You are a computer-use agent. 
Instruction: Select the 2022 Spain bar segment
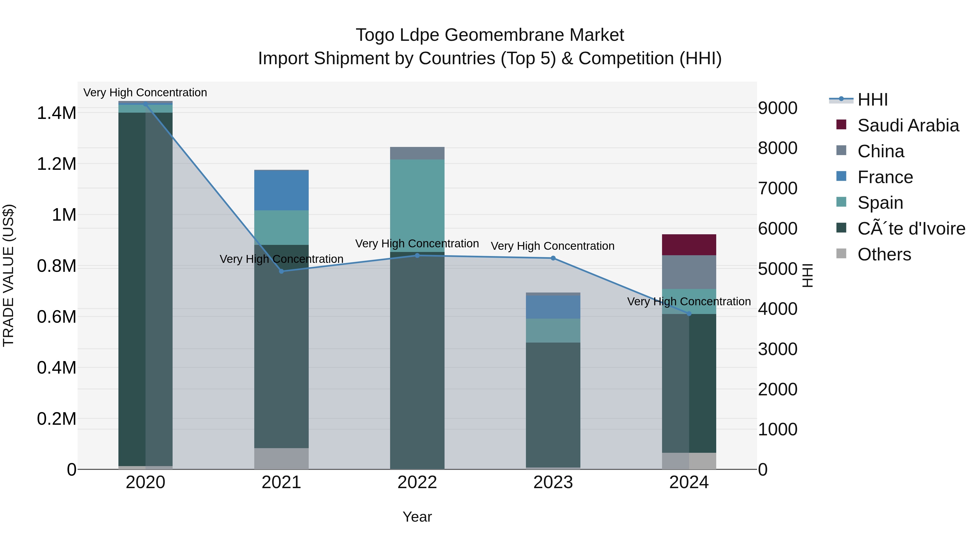point(417,206)
